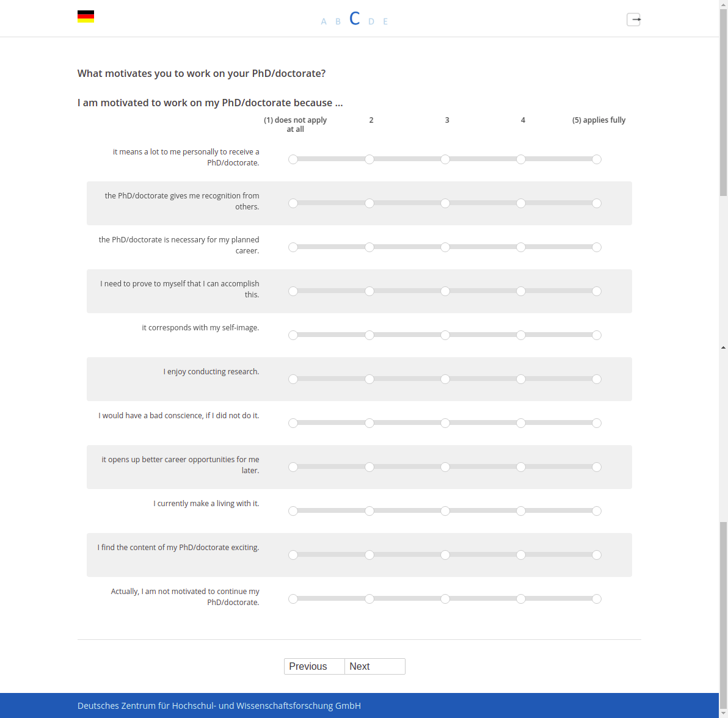This screenshot has width=728, height=718.
Task: Jump to survey section B
Action: tap(338, 21)
